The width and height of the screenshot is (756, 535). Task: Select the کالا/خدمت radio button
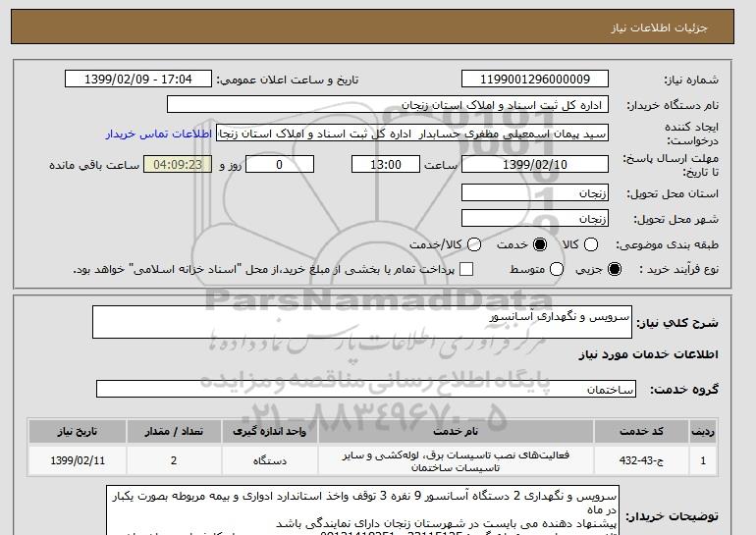474,244
